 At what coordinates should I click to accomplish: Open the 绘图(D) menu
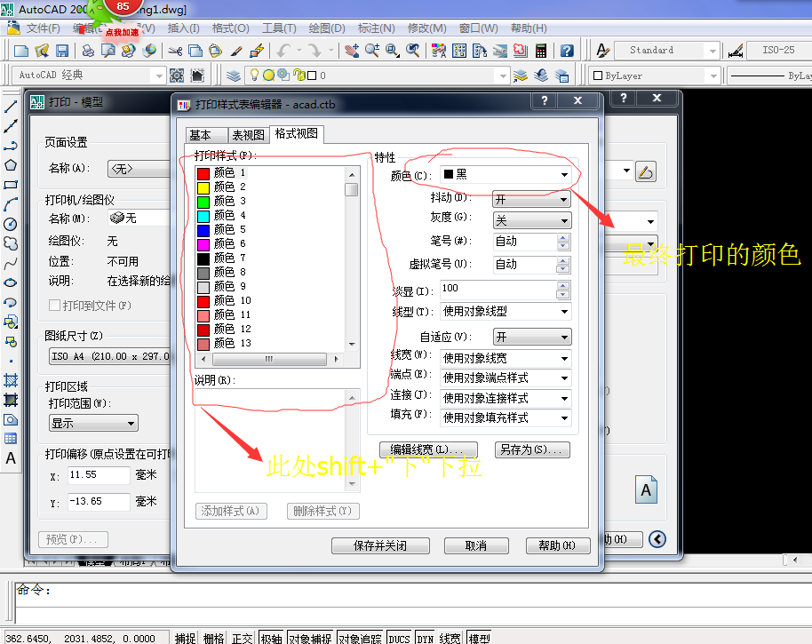(x=327, y=28)
